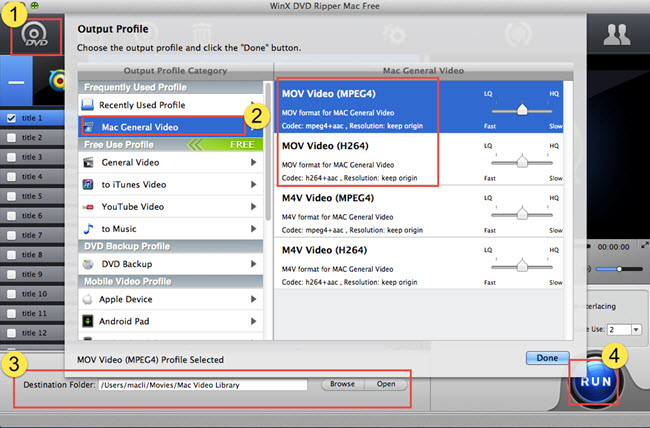
Task: Expand the DVD Backup arrow
Action: 253,264
